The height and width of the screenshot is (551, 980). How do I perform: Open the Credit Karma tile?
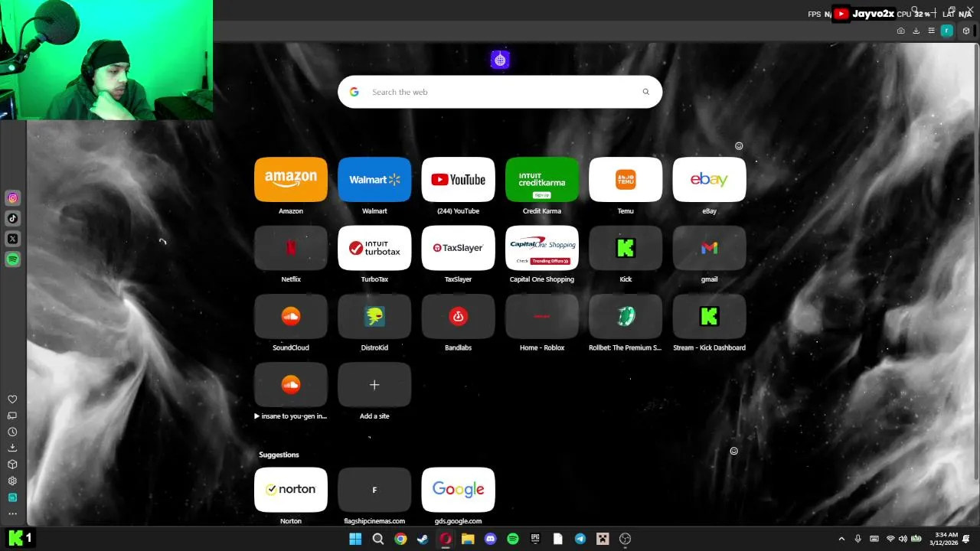[542, 179]
